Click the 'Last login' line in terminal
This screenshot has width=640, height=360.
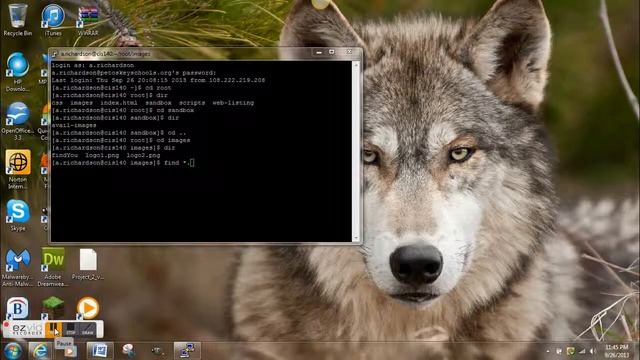[x=158, y=80]
